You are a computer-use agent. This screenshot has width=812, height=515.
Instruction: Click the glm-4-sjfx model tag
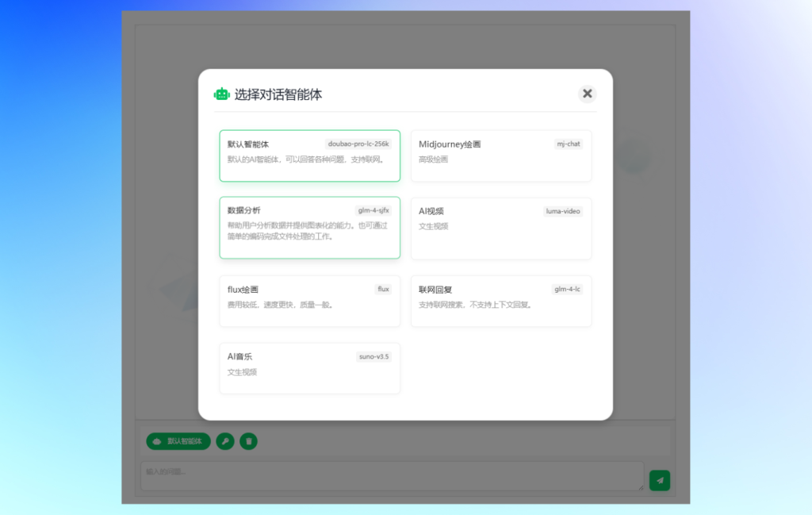pyautogui.click(x=373, y=210)
